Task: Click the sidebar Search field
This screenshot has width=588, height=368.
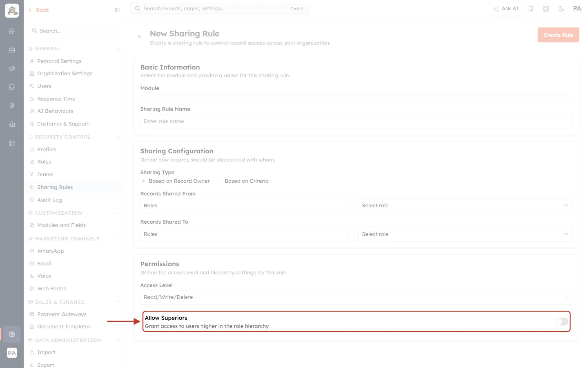Action: tap(74, 31)
